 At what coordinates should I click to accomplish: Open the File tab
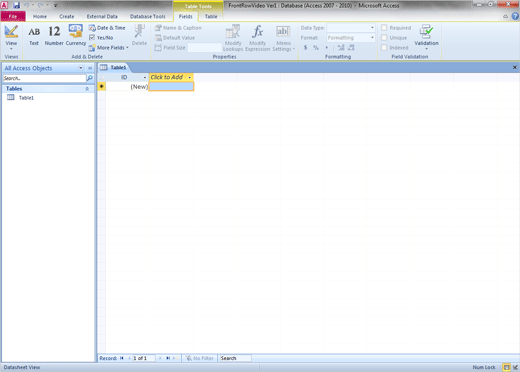click(13, 16)
